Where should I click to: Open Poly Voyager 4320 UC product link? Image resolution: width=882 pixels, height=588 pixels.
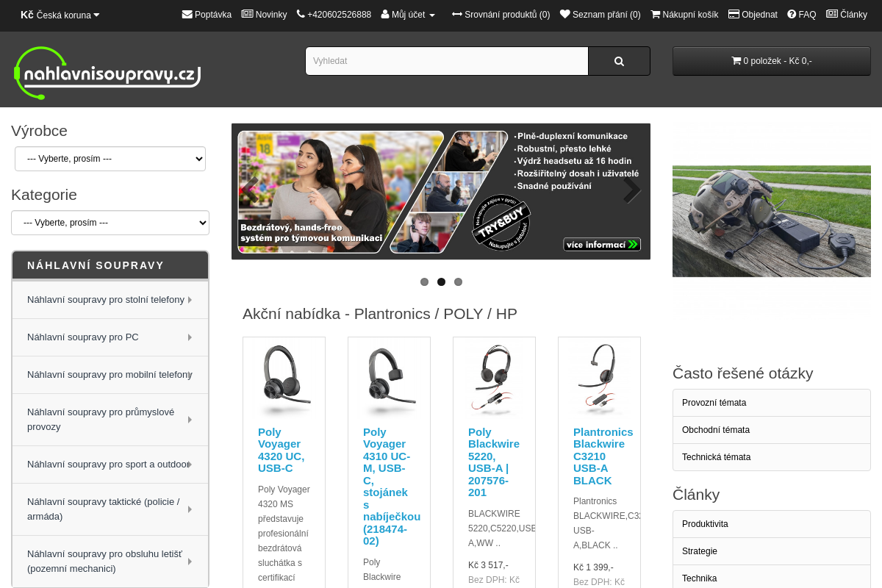tap(281, 450)
